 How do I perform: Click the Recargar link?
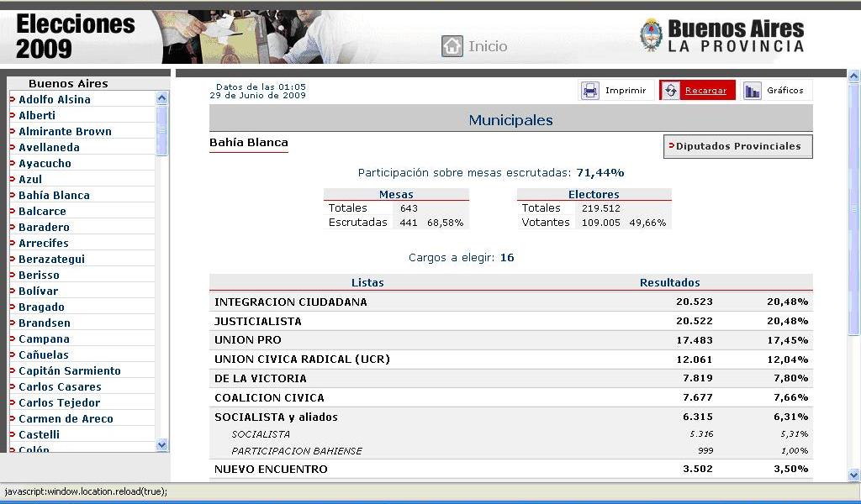pos(705,91)
